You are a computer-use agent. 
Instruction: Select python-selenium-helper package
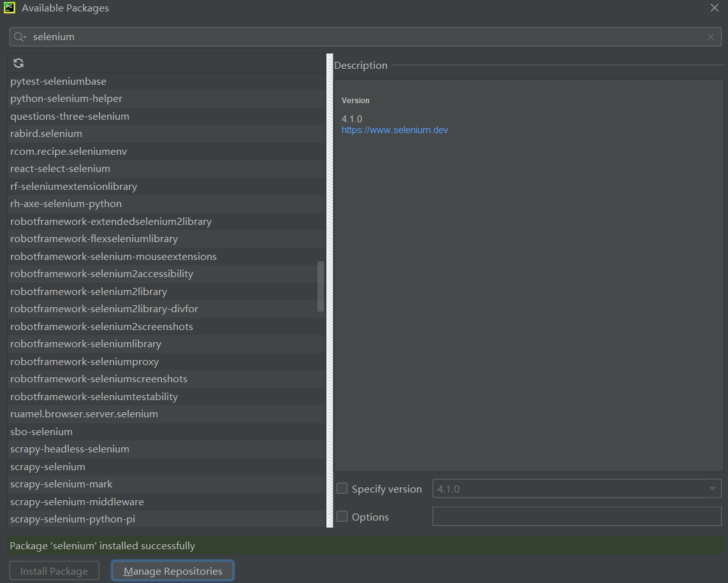(x=166, y=99)
